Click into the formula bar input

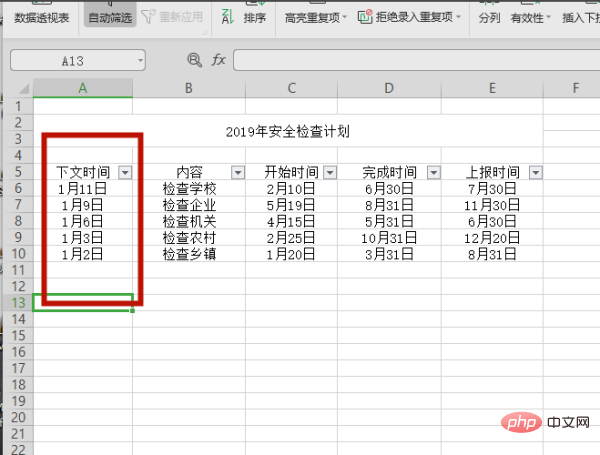coord(416,60)
